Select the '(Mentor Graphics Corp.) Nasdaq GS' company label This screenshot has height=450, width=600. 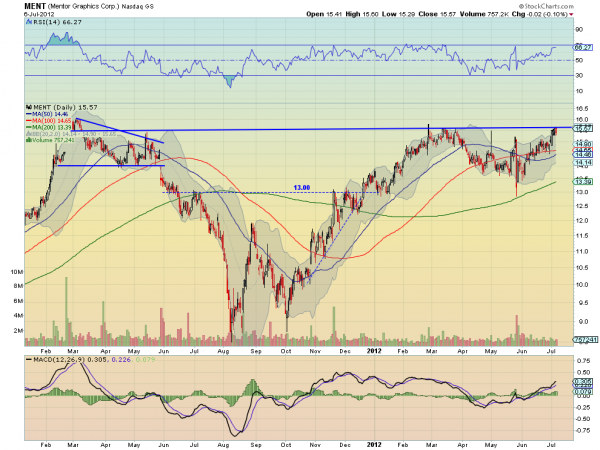click(100, 7)
